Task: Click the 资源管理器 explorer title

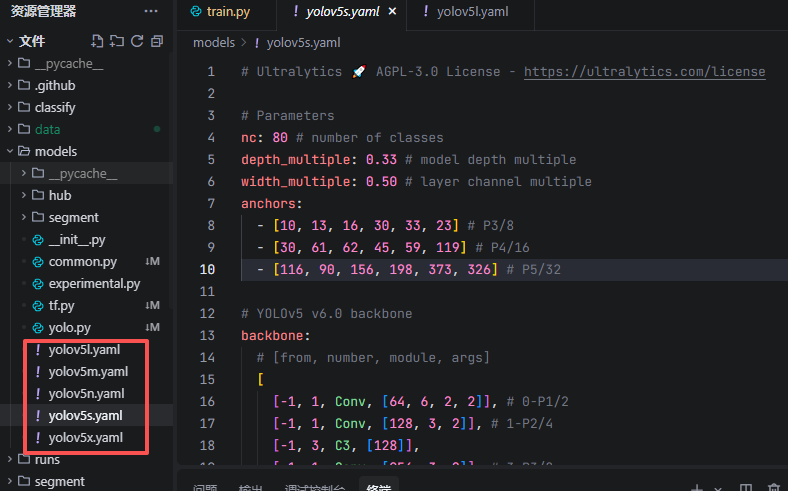Action: tap(43, 11)
